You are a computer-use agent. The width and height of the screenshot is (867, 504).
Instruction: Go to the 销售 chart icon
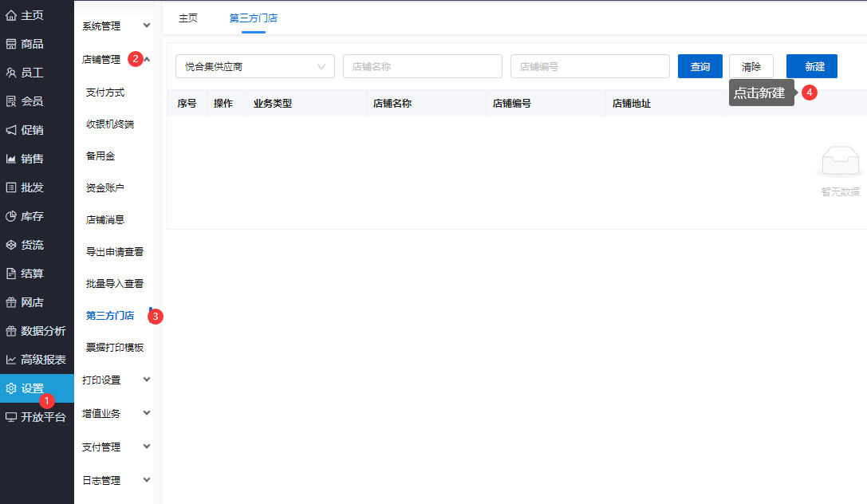tap(11, 159)
